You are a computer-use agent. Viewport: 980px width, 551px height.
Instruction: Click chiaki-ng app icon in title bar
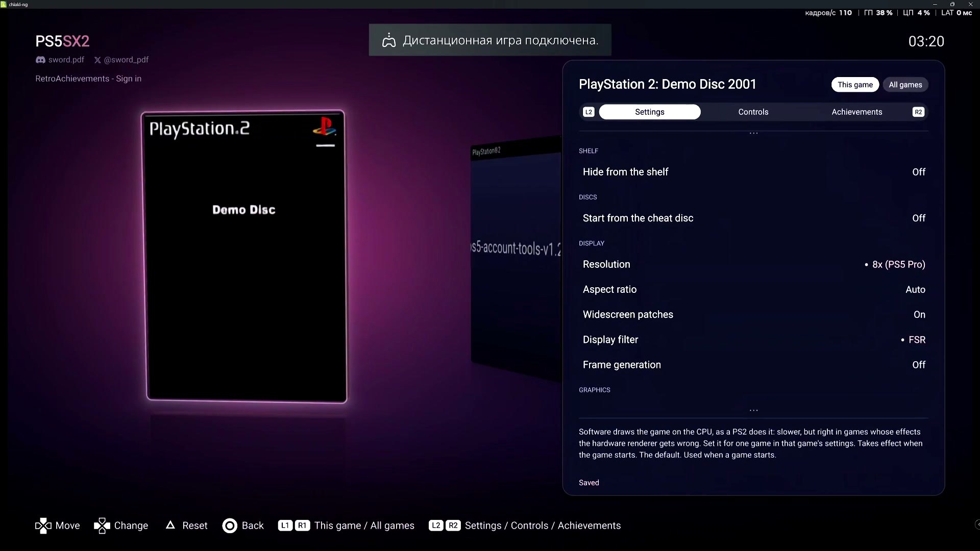(4, 4)
